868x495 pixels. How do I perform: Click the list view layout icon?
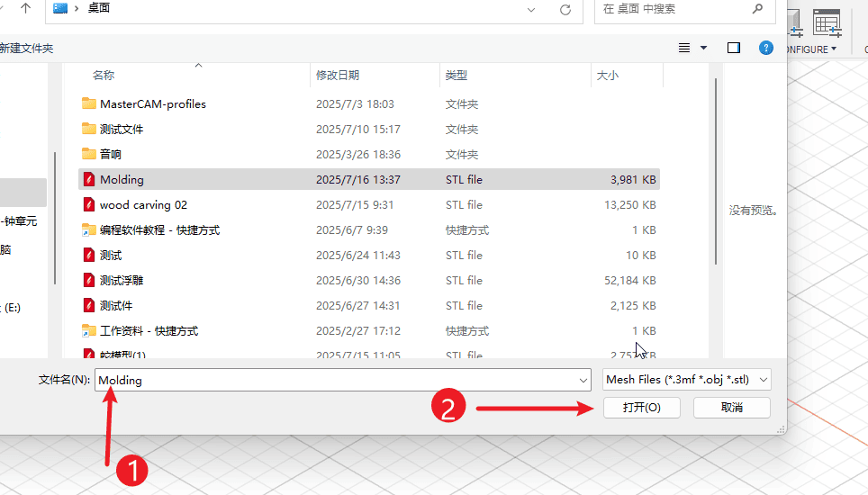pos(684,48)
